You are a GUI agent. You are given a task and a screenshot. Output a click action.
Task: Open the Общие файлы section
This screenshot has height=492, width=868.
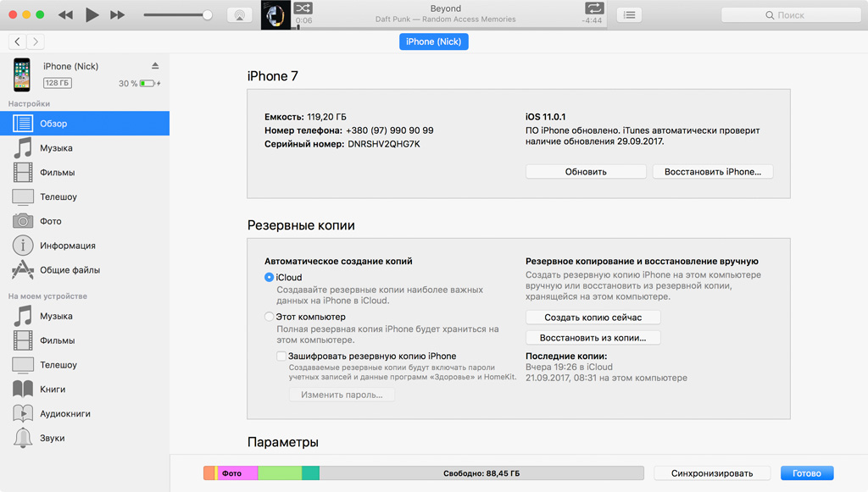[85, 270]
